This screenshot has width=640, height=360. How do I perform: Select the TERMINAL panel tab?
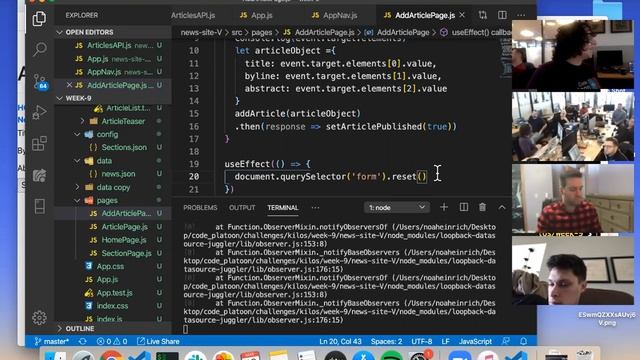282,207
